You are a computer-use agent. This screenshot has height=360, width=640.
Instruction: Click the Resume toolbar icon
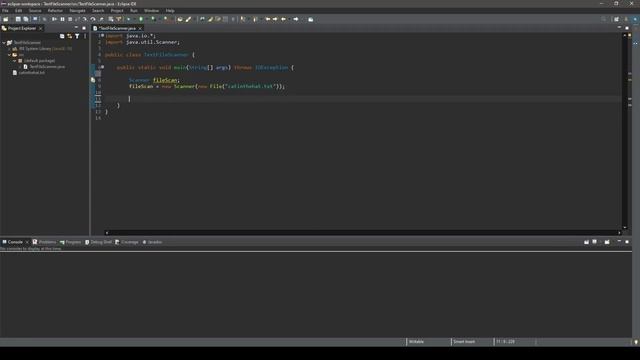tap(54, 19)
